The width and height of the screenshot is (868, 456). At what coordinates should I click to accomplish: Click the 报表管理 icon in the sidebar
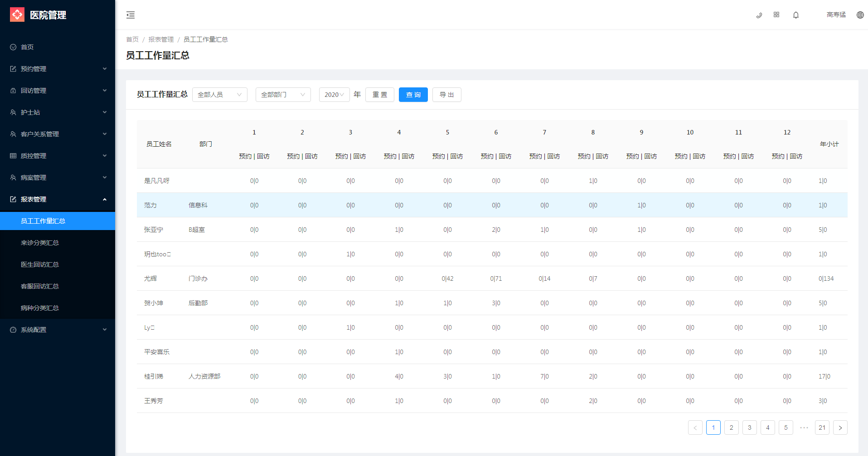click(13, 199)
